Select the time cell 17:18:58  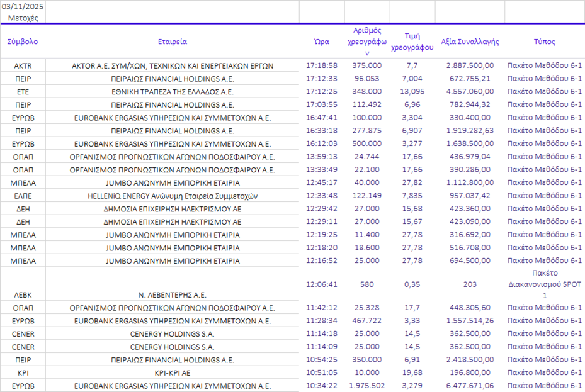tap(321, 65)
